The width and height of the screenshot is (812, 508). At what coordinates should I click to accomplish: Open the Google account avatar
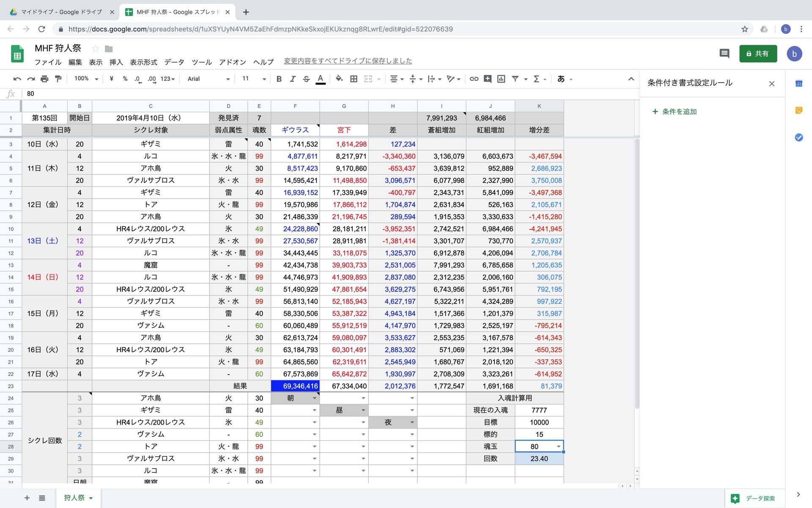point(794,54)
